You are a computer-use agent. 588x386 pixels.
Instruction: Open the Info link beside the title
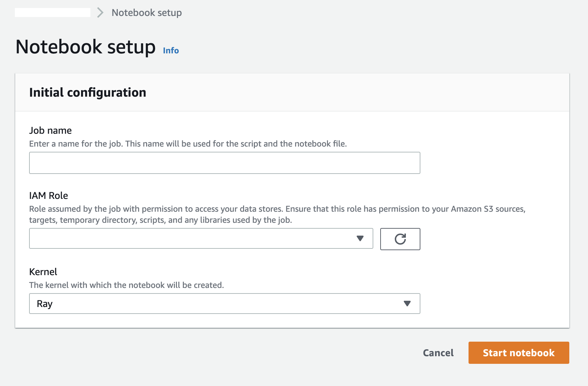click(x=171, y=51)
